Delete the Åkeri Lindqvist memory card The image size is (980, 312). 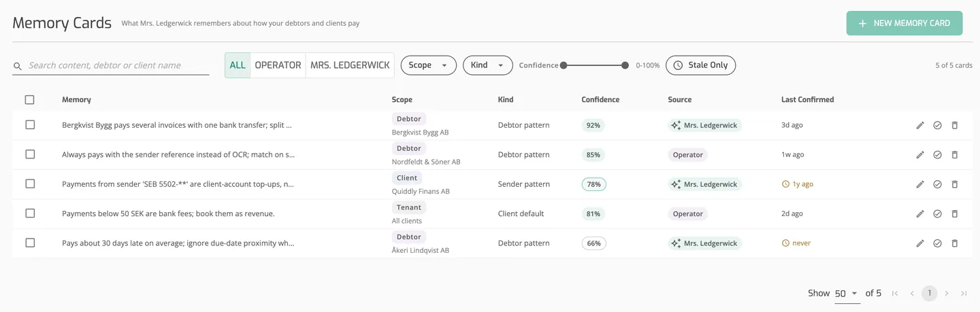click(x=955, y=243)
